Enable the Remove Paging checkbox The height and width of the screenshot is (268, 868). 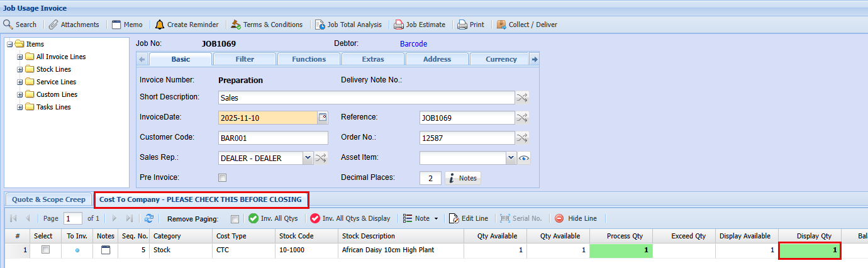235,219
